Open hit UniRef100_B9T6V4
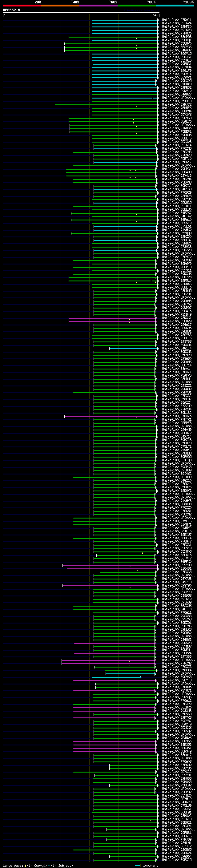The image size is (197, 868). click(177, 24)
